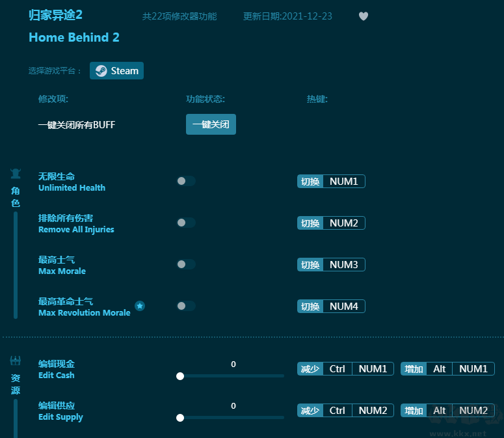Click the 资源 section label
This screenshot has width=504, height=438.
click(16, 384)
